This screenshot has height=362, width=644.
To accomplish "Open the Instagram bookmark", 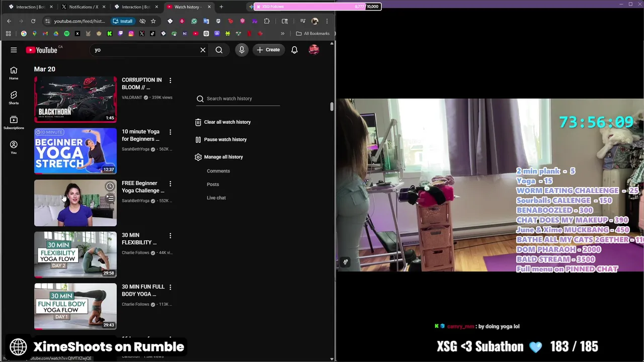I will [x=131, y=34].
